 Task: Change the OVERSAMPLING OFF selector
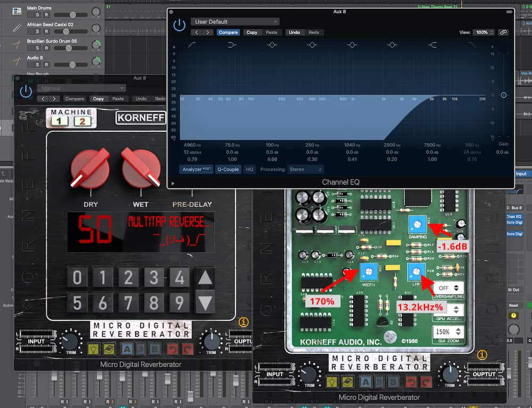[448, 288]
